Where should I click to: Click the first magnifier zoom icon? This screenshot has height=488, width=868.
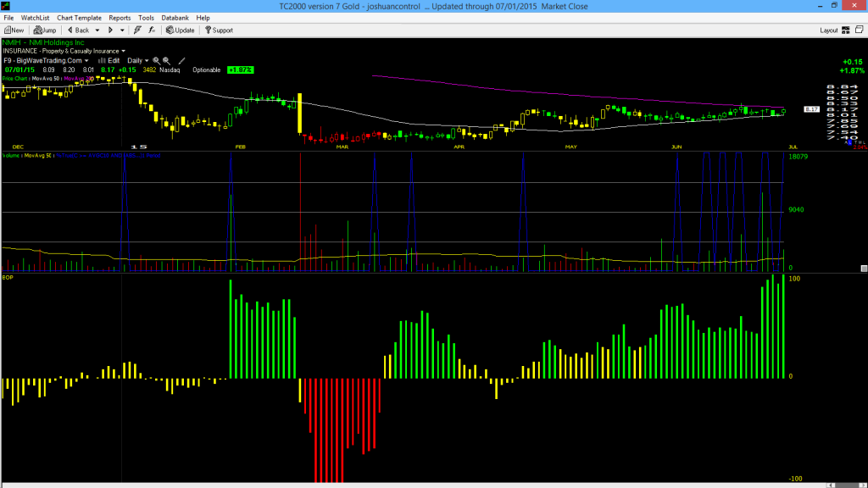click(157, 60)
